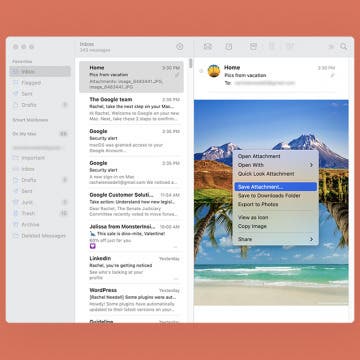The width and height of the screenshot is (360, 360).
Task: Open the Flagged mailbox
Action: [40, 83]
